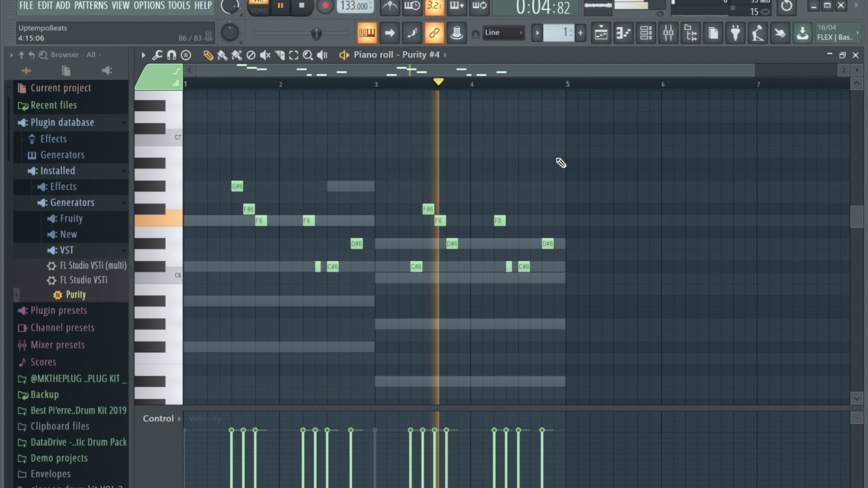Open the VIEW menu
Viewport: 868px width, 488px height.
[x=120, y=5]
